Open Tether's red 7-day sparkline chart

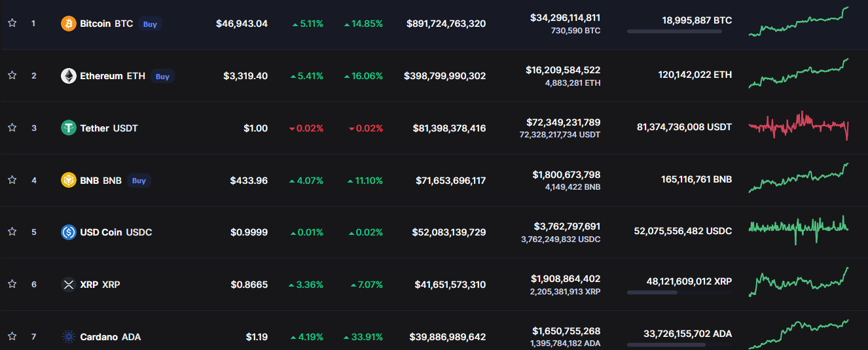click(799, 126)
